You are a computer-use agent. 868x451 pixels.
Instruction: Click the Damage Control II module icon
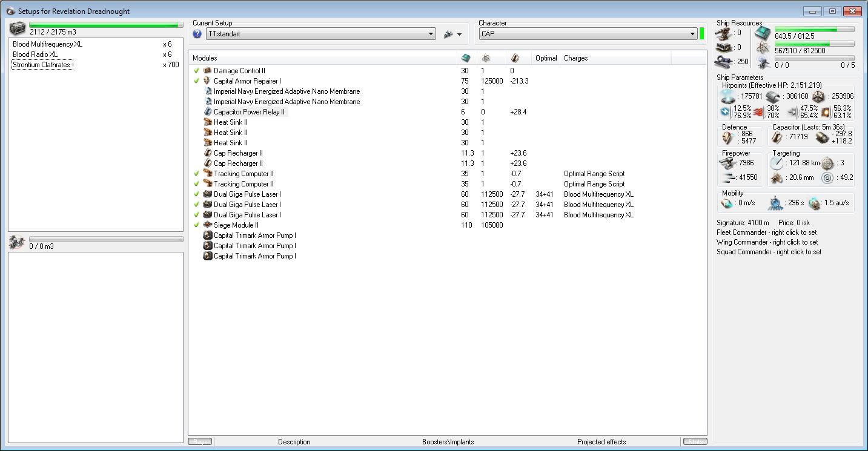pyautogui.click(x=207, y=71)
